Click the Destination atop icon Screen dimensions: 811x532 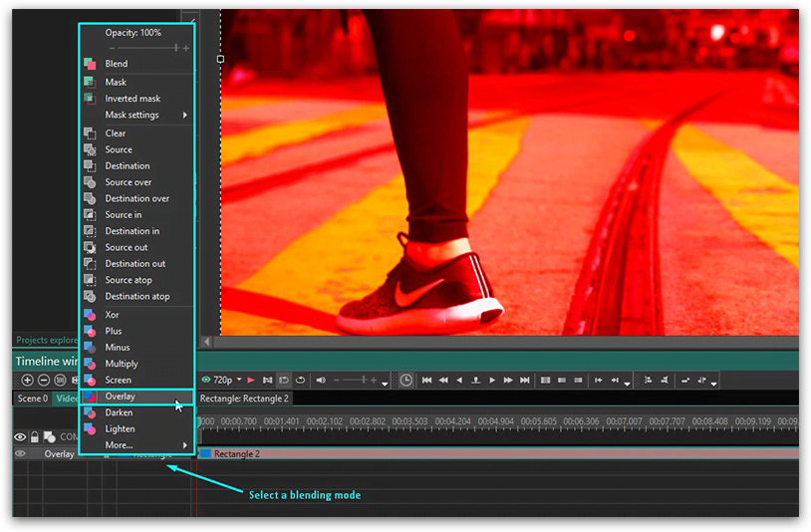(90, 296)
